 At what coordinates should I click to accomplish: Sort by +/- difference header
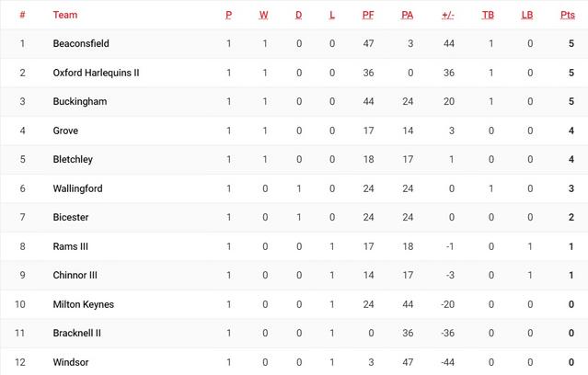click(x=448, y=15)
